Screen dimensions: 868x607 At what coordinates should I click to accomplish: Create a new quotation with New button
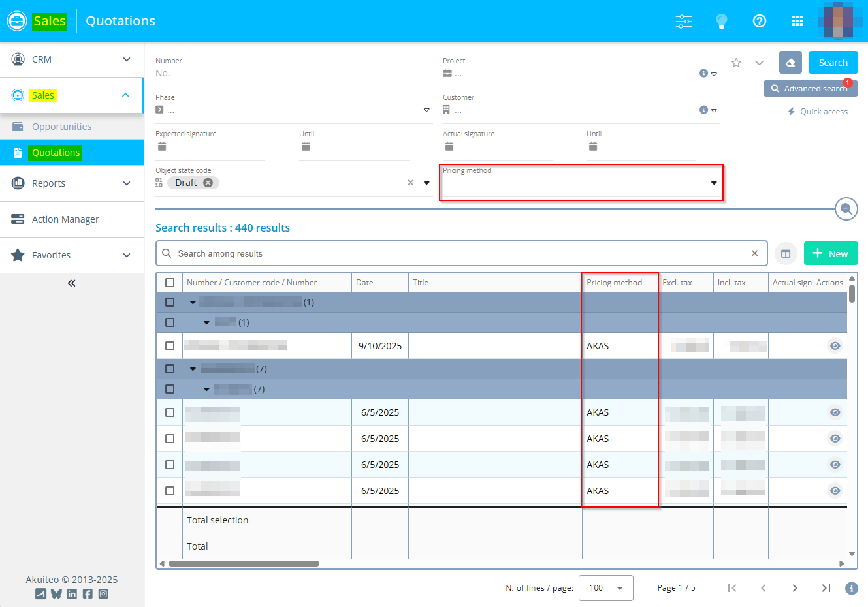point(830,254)
